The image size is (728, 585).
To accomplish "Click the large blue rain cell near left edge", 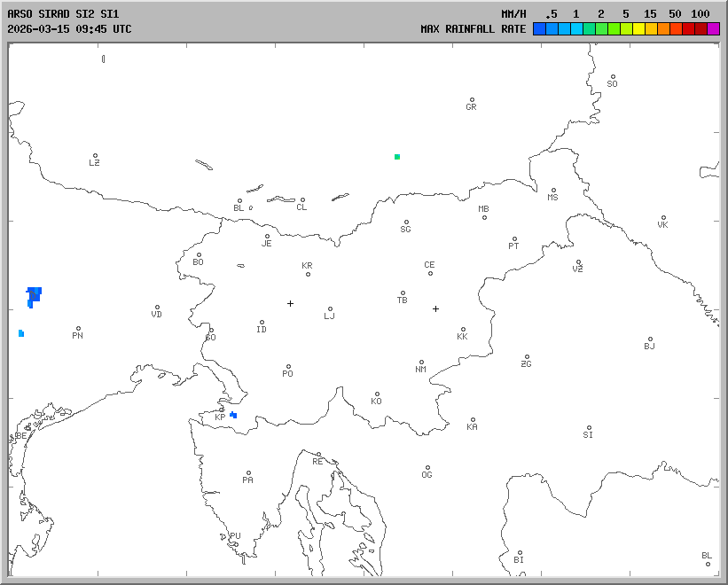I will [x=34, y=294].
